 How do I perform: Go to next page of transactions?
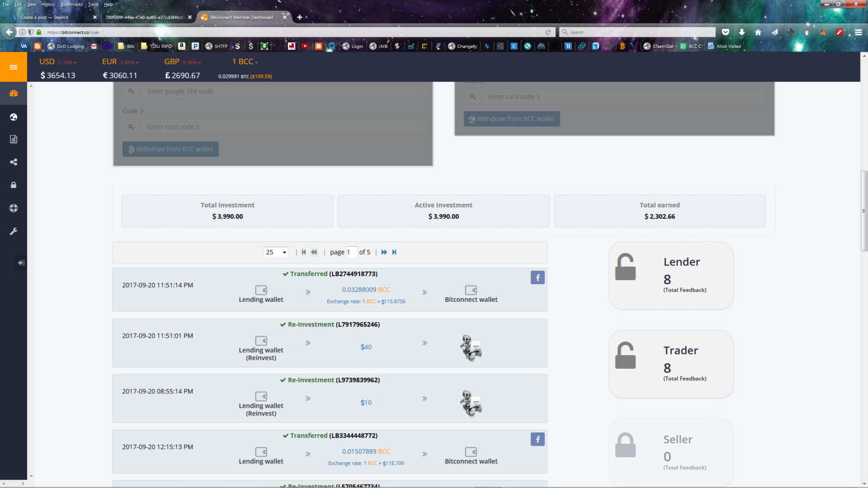point(384,252)
